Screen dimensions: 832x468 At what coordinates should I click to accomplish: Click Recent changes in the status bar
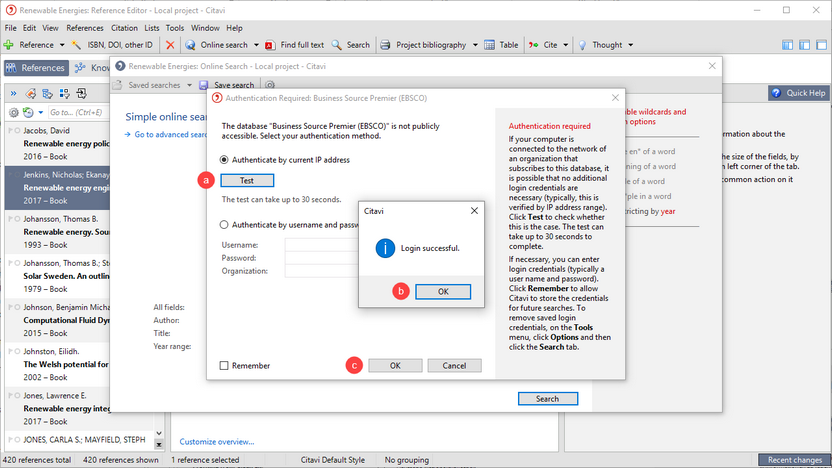tap(794, 460)
